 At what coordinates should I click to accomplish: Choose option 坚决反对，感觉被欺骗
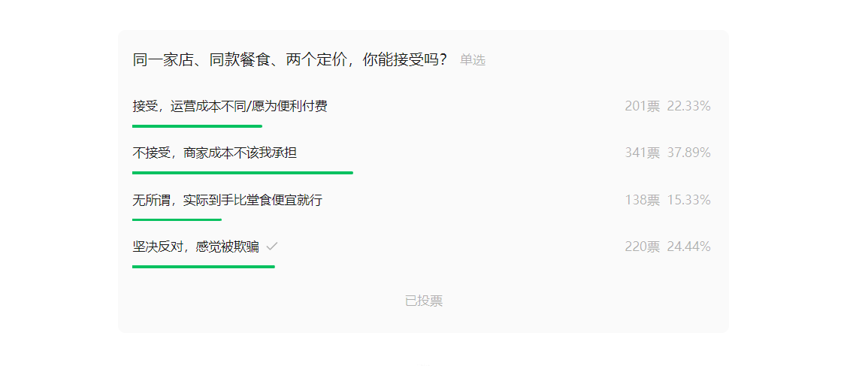click(x=195, y=247)
